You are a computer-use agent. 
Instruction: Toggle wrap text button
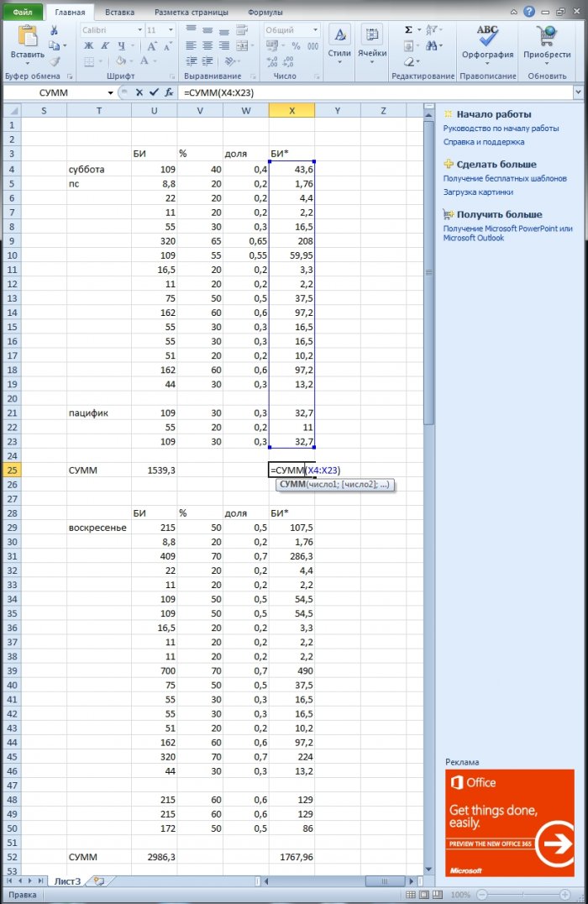tap(242, 30)
